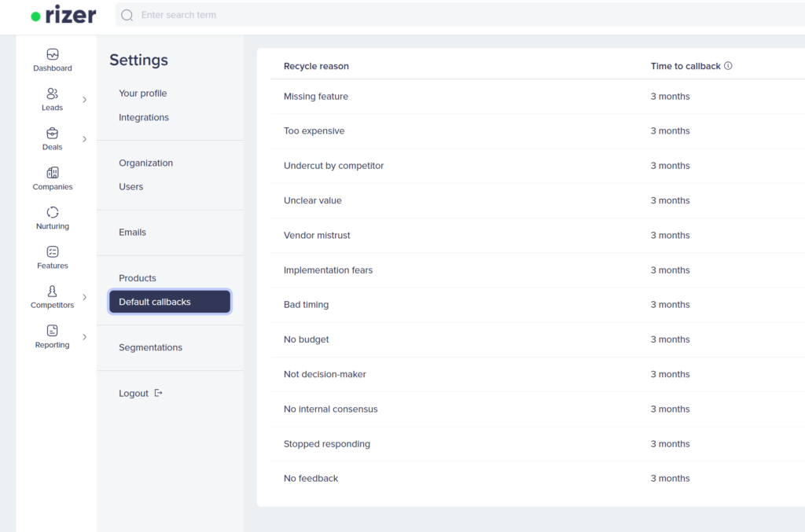Click the rizer logo
This screenshot has width=805, height=532.
point(64,15)
